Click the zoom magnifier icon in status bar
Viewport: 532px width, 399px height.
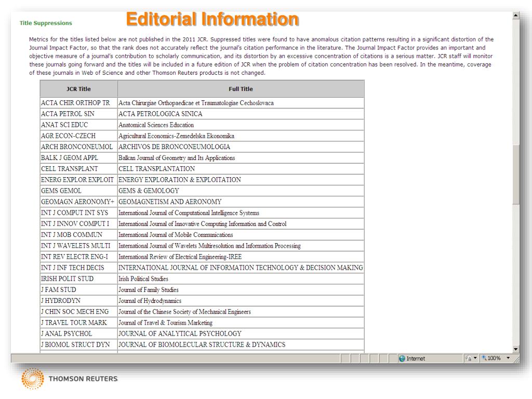coord(484,358)
